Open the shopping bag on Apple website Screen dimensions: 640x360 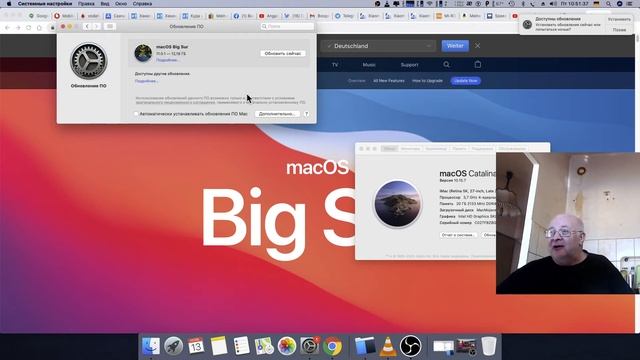tap(478, 64)
